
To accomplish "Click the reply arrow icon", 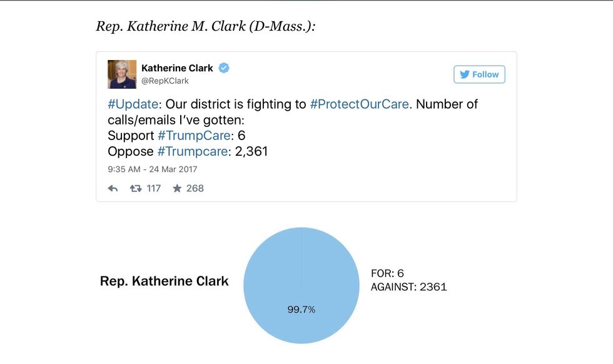I will pyautogui.click(x=113, y=188).
